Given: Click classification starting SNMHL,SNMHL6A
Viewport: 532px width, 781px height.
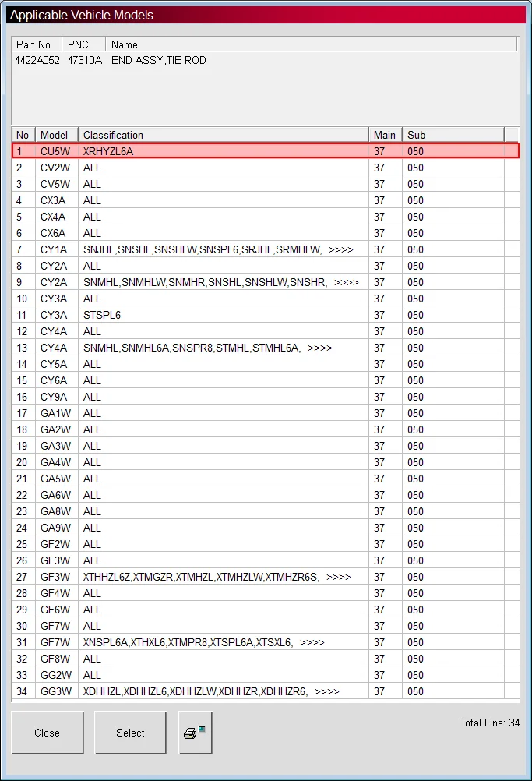Looking at the screenshot, I should (207, 348).
